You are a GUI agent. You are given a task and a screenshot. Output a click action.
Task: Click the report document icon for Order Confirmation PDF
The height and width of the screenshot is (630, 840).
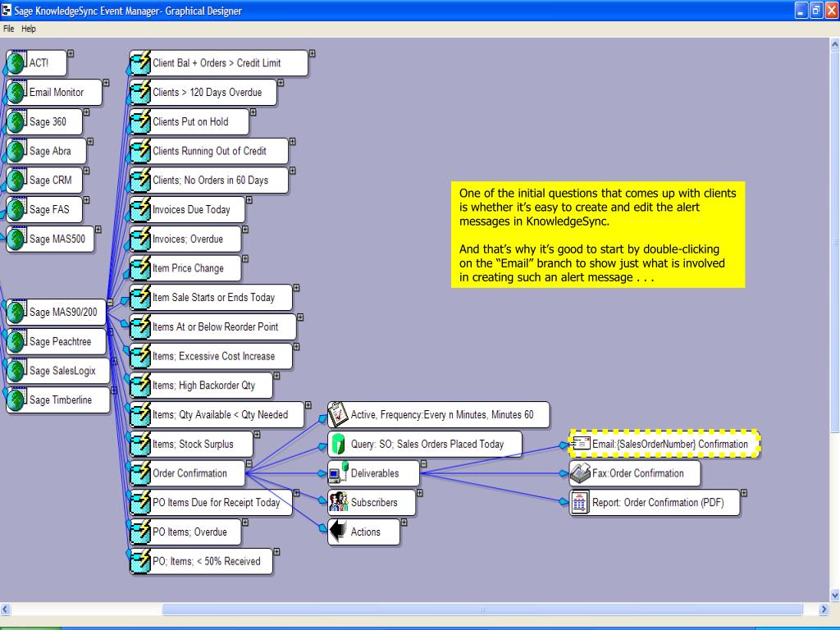579,503
